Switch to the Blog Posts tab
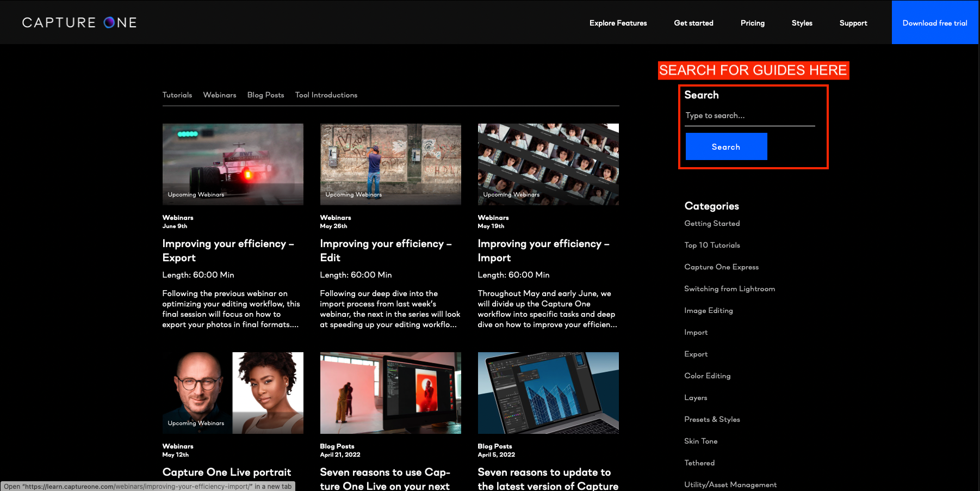The image size is (980, 491). [265, 95]
